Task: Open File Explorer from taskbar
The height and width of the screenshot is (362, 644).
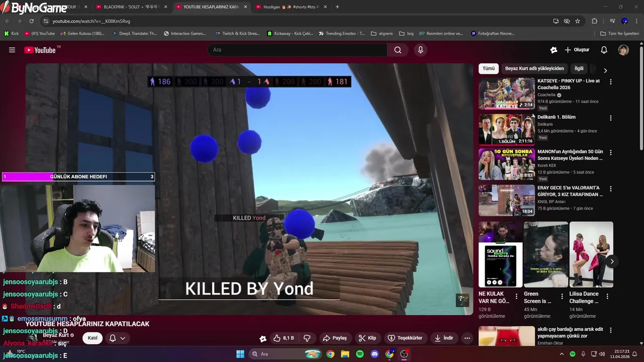Action: pos(345,354)
